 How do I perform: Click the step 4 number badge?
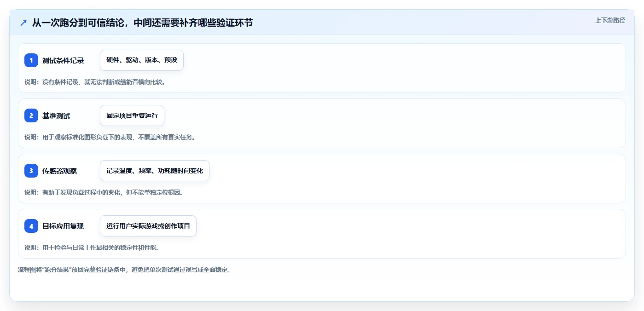click(31, 226)
